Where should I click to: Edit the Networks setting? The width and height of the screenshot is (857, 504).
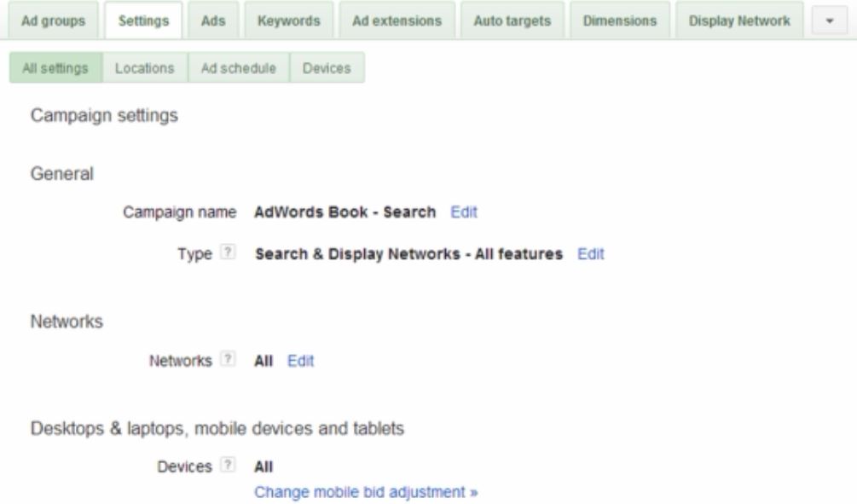301,362
